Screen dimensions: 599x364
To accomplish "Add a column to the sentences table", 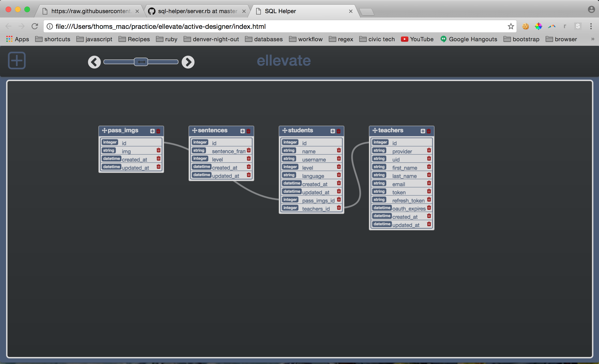I will coord(242,131).
